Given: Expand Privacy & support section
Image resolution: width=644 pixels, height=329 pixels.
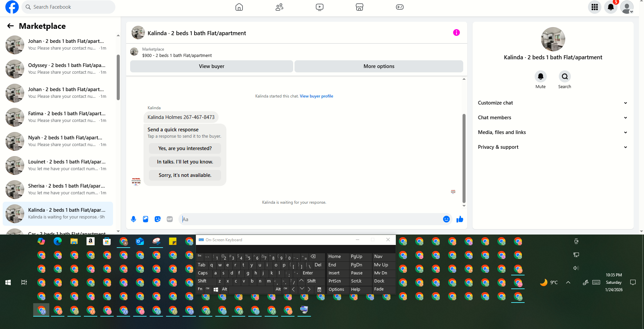Looking at the screenshot, I should click(553, 147).
